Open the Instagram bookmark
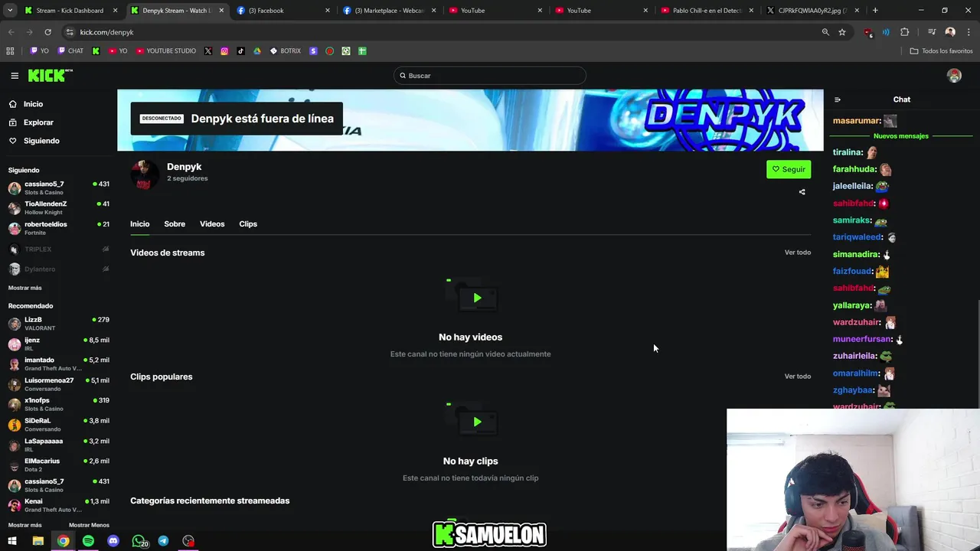The height and width of the screenshot is (551, 980). coord(224,51)
